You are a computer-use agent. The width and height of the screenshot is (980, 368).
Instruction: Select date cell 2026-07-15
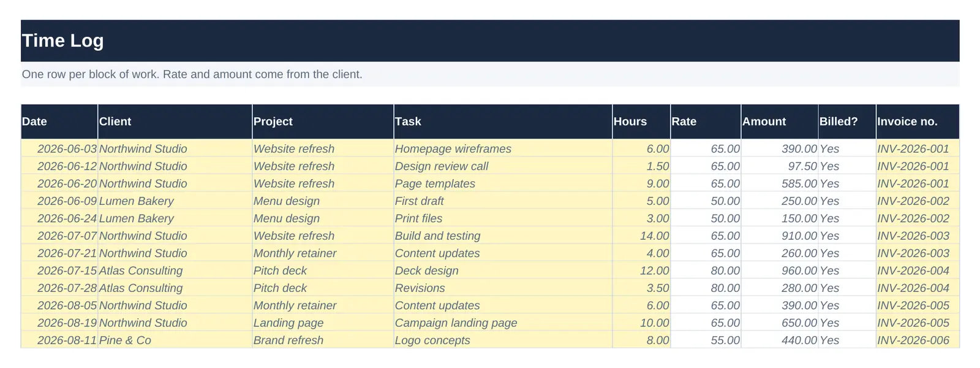click(59, 270)
